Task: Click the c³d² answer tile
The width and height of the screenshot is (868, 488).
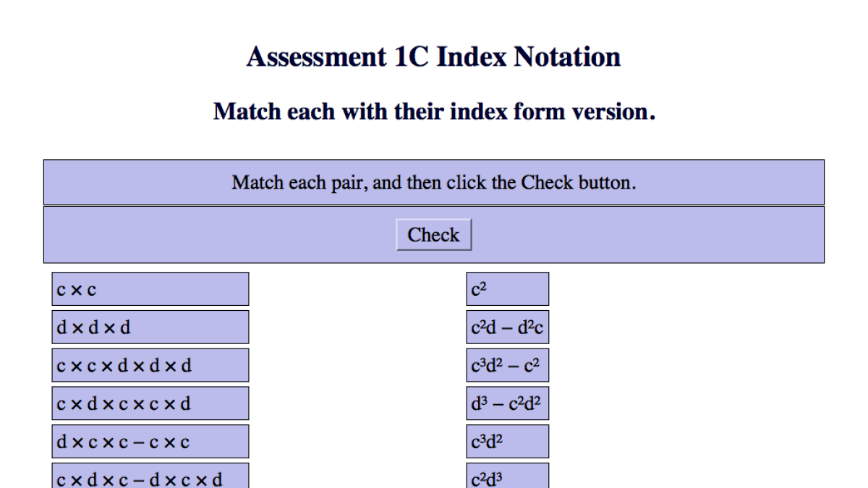Action: pyautogui.click(x=507, y=440)
